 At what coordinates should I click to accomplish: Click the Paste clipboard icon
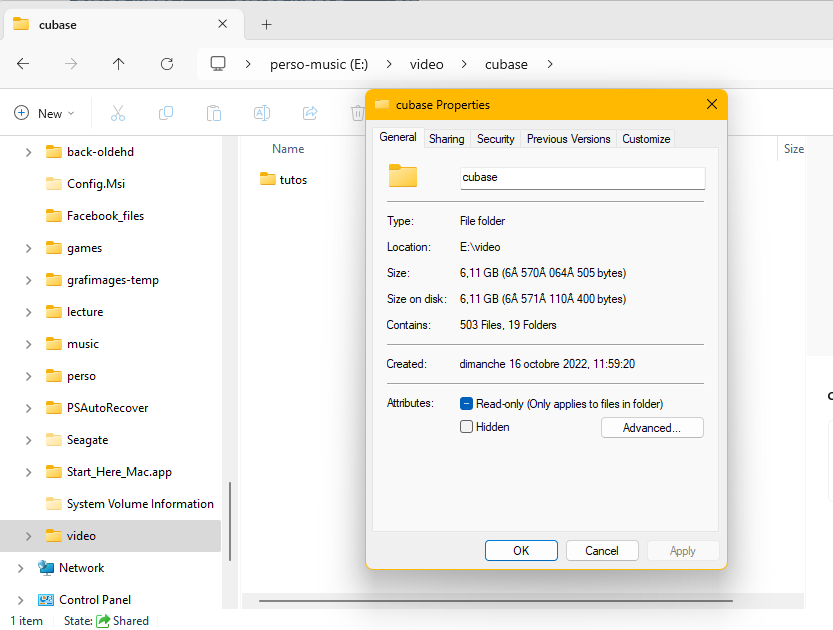(x=214, y=113)
